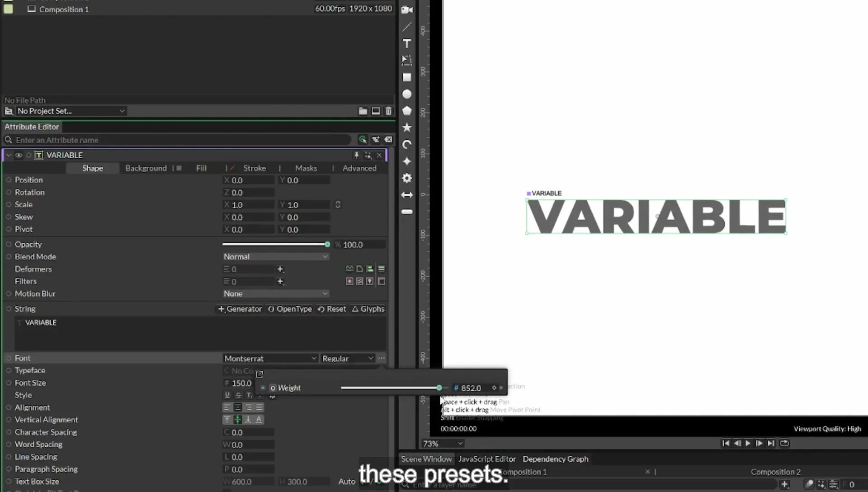Viewport: 868px width, 492px height.
Task: Click the OpenType button
Action: 290,309
